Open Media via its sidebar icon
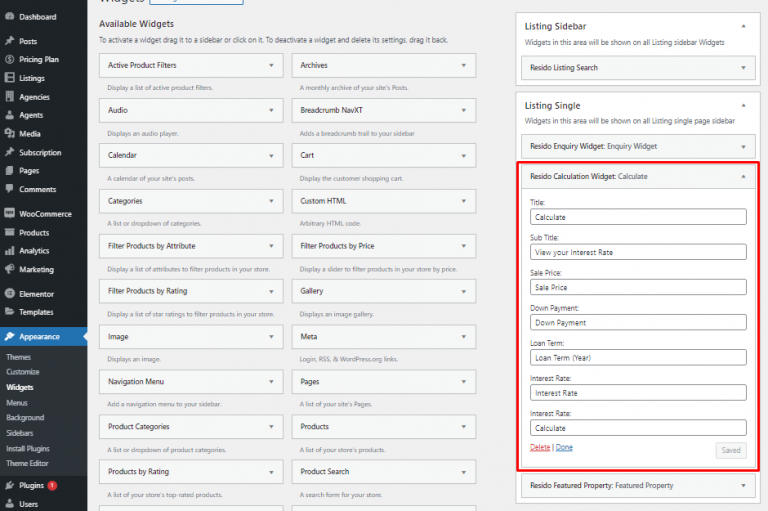Viewport: 768px width, 511px height. [x=9, y=134]
